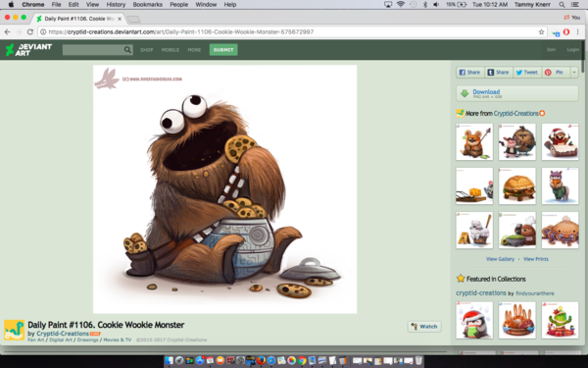Open Trash in the dock
The height and width of the screenshot is (368, 588).
point(418,360)
